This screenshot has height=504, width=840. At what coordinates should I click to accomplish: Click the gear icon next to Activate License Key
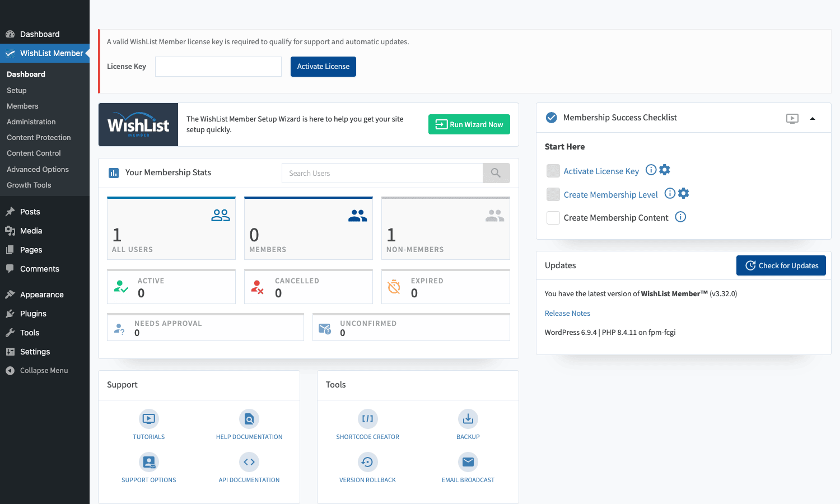click(665, 170)
